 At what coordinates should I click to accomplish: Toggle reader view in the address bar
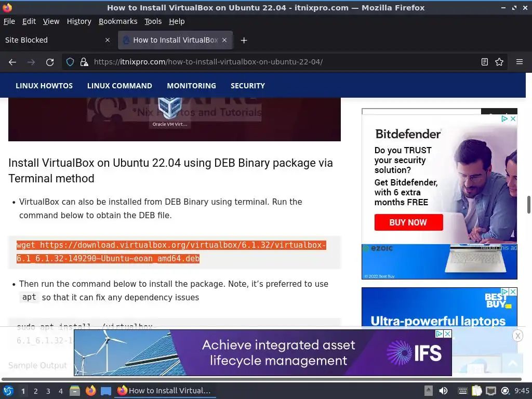[x=485, y=62]
